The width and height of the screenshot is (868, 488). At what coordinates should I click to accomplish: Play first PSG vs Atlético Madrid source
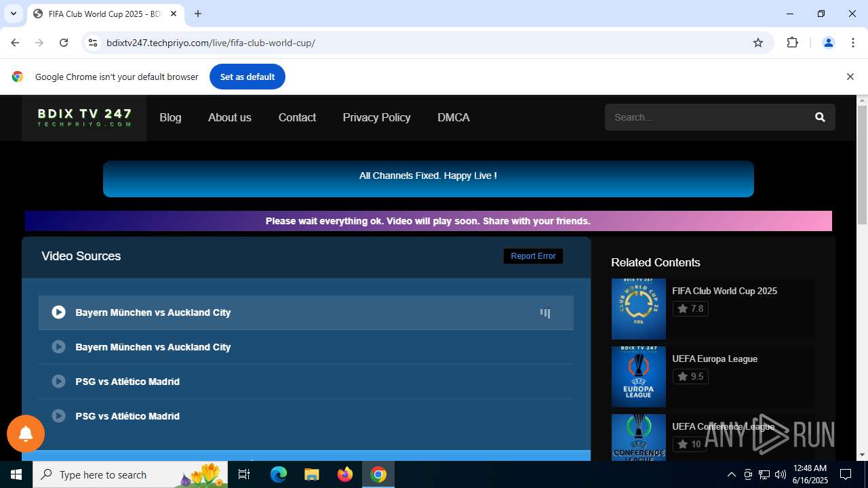coord(306,382)
